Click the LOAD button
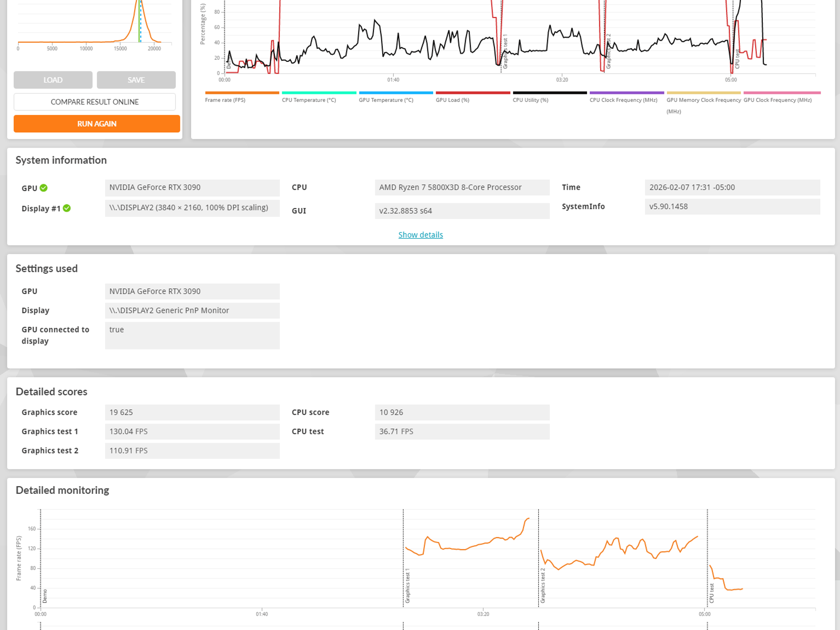The image size is (840, 630). pos(53,80)
